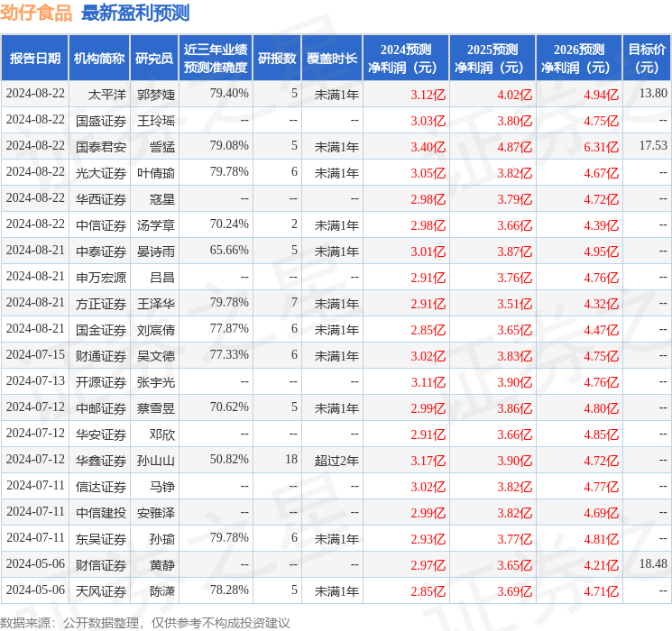Select the 开源证券 institution cell
Viewport: 672px width, 631px height.
pyautogui.click(x=101, y=381)
